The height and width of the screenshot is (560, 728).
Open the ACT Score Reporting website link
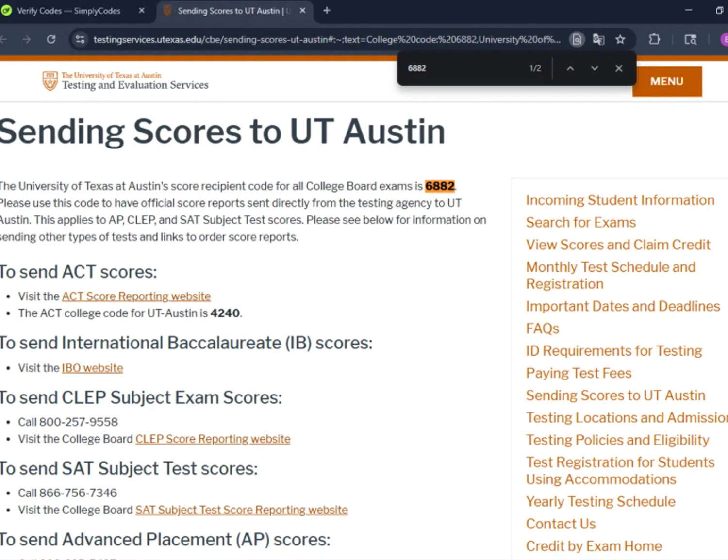(136, 296)
